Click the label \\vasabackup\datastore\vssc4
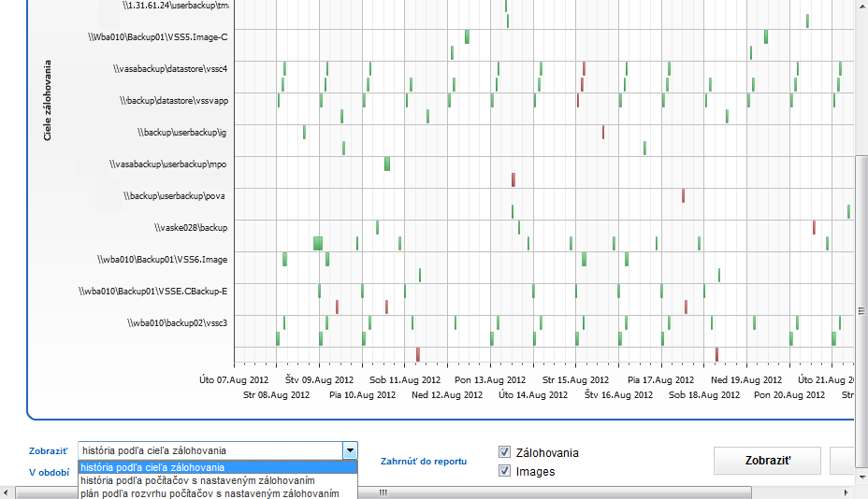Screen dimensions: 868x499 click(170, 69)
